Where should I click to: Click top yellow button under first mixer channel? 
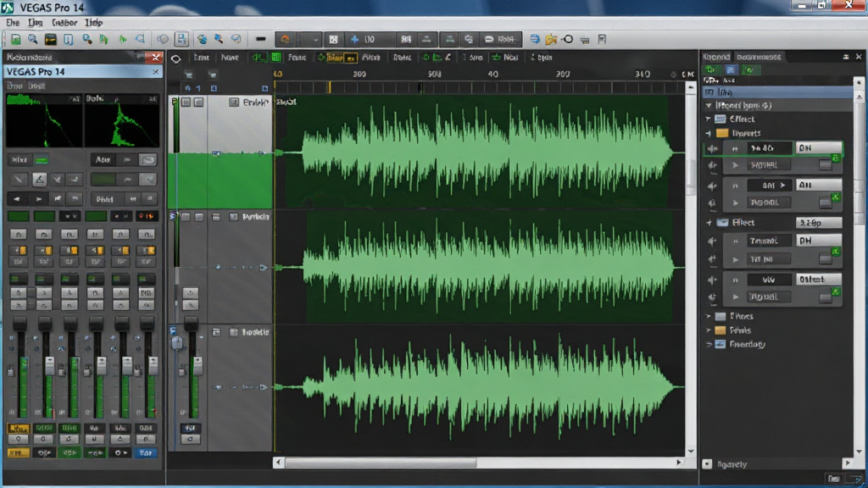click(x=19, y=428)
